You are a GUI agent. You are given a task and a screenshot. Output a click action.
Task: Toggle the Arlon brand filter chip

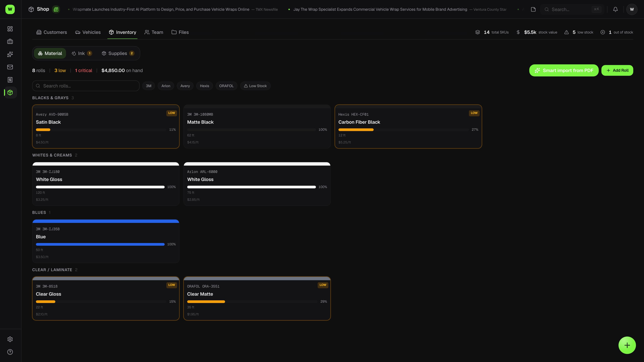click(x=166, y=86)
